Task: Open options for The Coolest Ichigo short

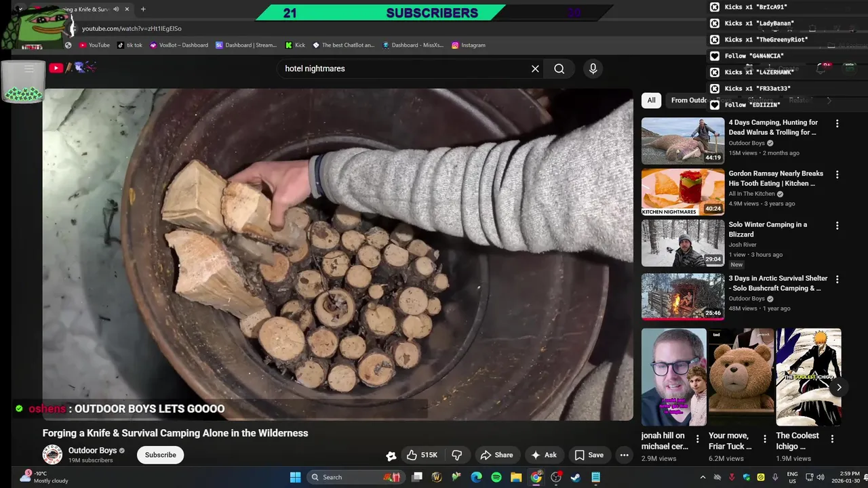Action: coord(832,439)
